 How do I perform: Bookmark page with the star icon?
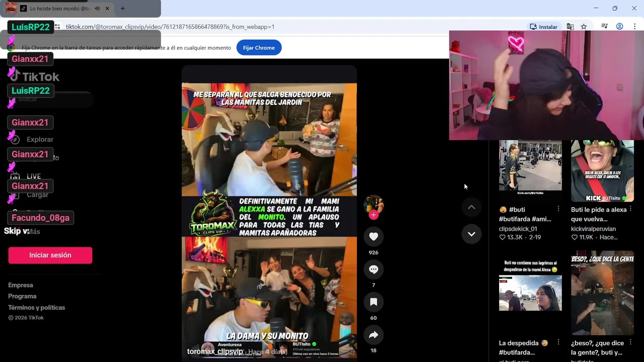[x=584, y=27]
